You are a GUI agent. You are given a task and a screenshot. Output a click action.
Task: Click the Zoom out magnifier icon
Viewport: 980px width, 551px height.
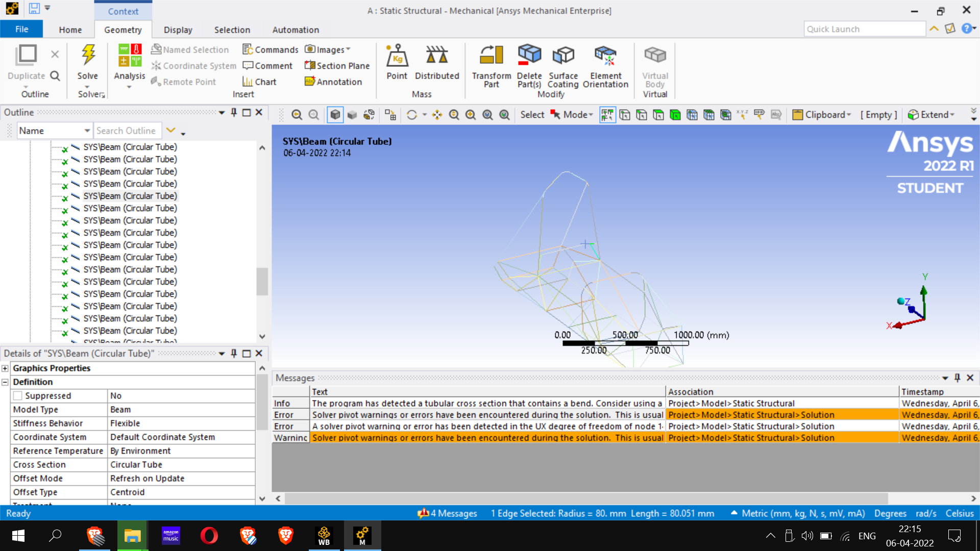(x=454, y=115)
